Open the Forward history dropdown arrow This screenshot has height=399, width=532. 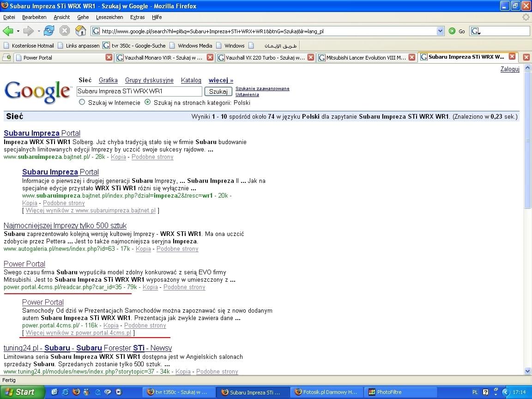[39, 31]
